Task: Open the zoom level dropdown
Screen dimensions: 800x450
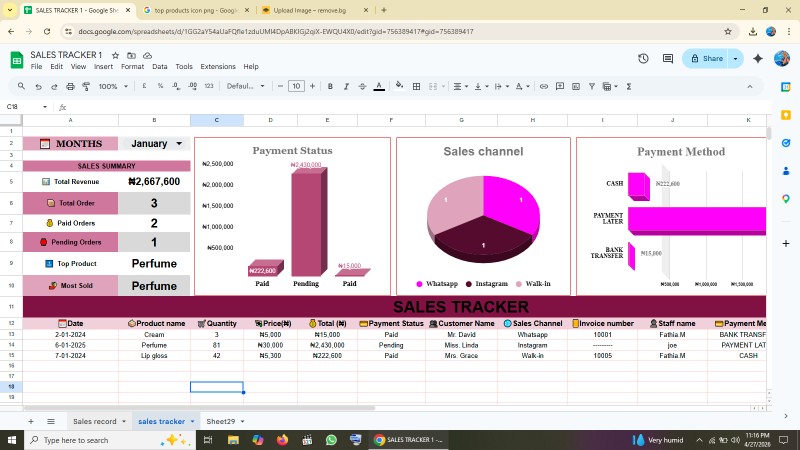Action: 113,87
